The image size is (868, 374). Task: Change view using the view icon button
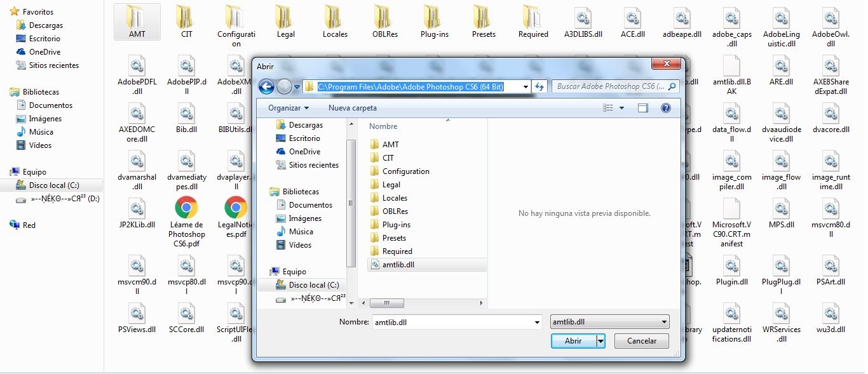pos(608,108)
